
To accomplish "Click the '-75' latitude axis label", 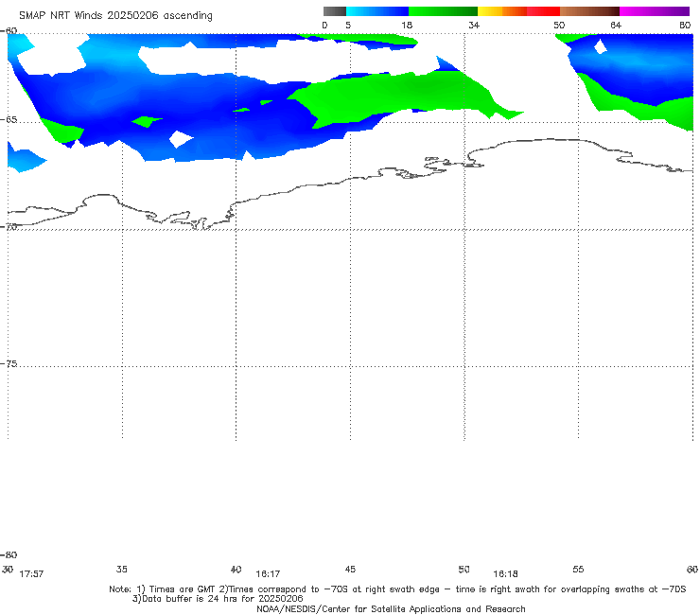I will tap(9, 364).
